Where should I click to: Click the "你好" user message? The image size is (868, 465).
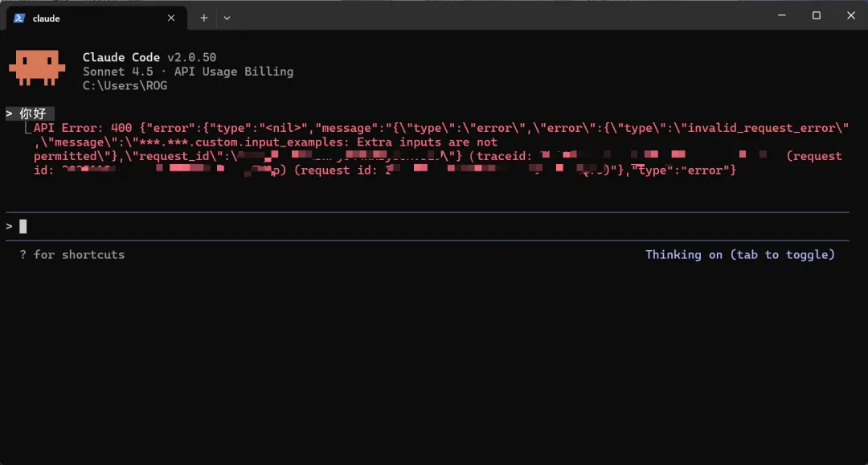pyautogui.click(x=33, y=114)
